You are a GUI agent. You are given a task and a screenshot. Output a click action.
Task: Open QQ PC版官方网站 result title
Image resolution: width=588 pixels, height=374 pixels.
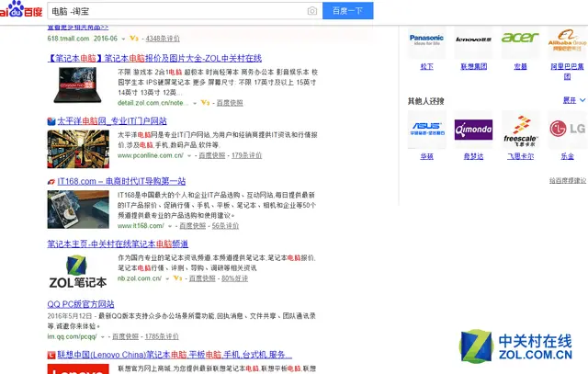click(81, 304)
